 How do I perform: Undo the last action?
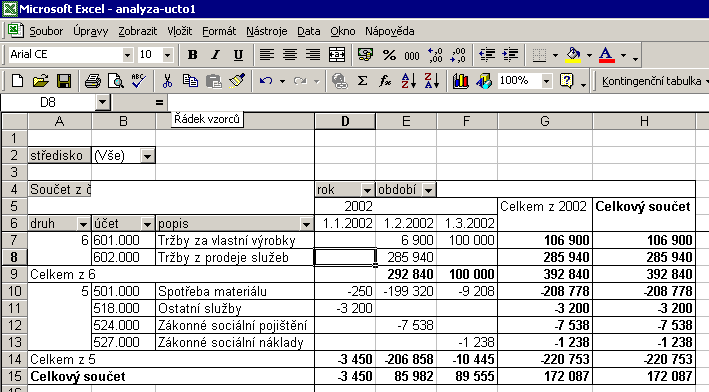click(x=265, y=81)
